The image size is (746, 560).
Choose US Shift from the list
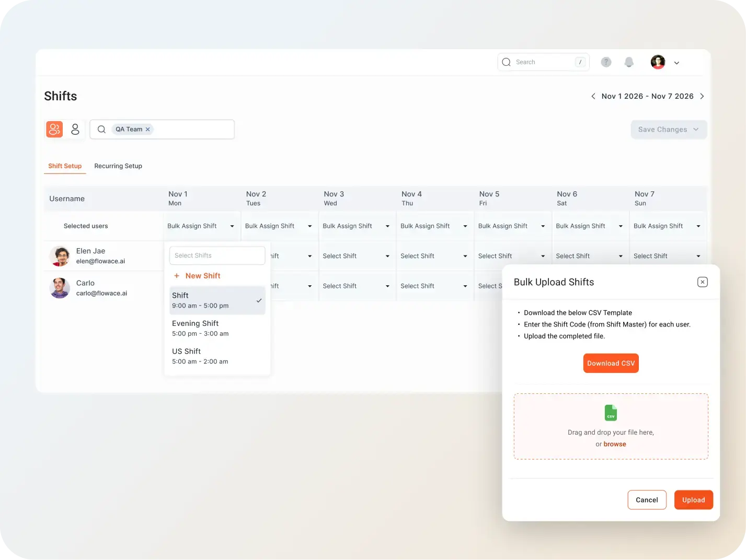coord(217,356)
